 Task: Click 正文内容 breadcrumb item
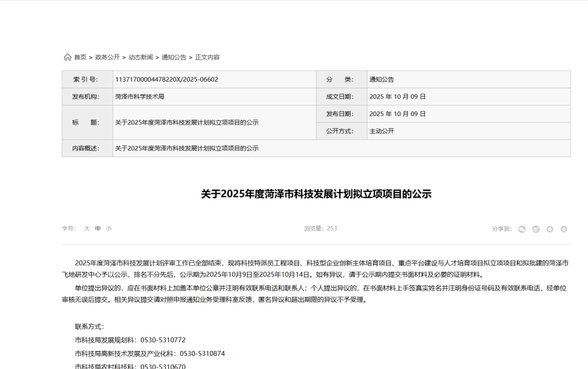[207, 57]
